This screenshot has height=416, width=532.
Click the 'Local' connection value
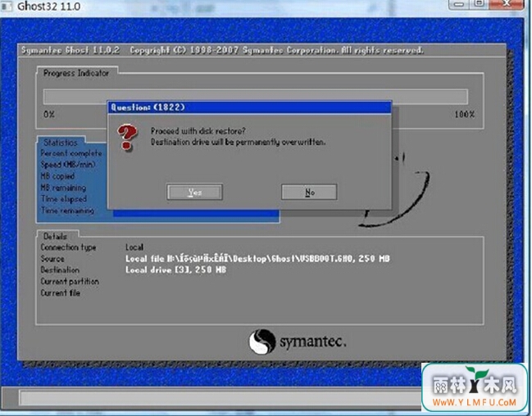pyautogui.click(x=134, y=247)
